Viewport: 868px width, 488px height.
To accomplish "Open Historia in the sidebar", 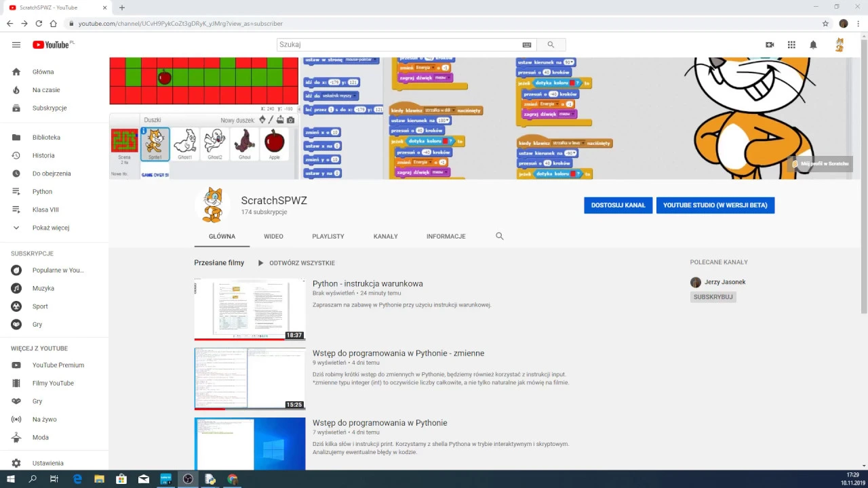I will pyautogui.click(x=43, y=155).
